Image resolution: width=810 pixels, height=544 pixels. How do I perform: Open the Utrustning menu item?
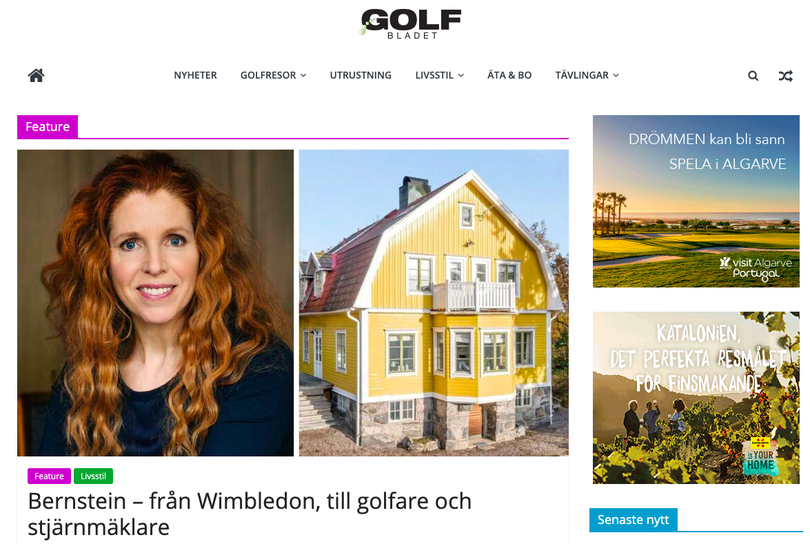[x=361, y=75]
